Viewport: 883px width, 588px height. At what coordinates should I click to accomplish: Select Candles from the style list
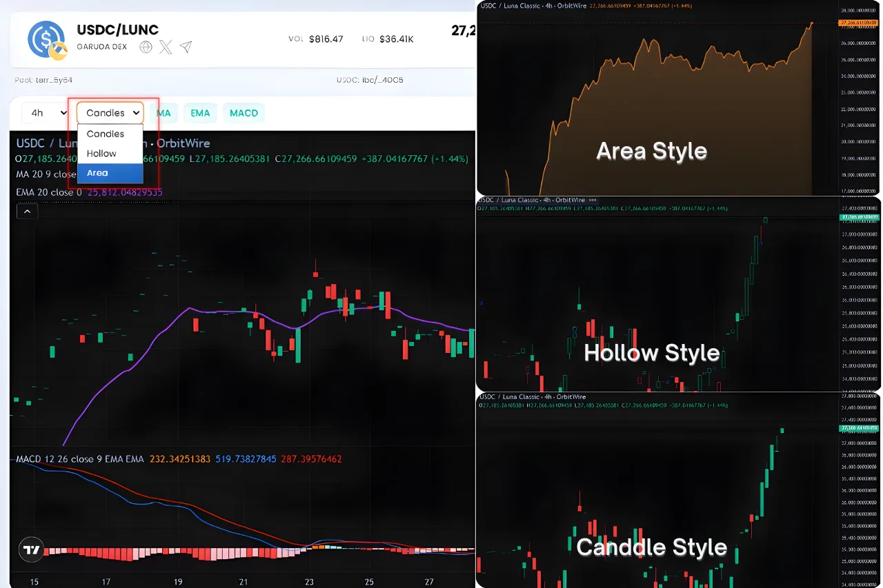pos(106,134)
